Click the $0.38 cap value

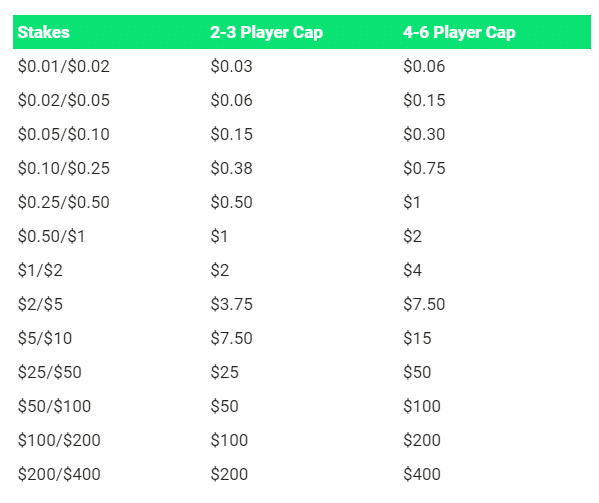[232, 168]
